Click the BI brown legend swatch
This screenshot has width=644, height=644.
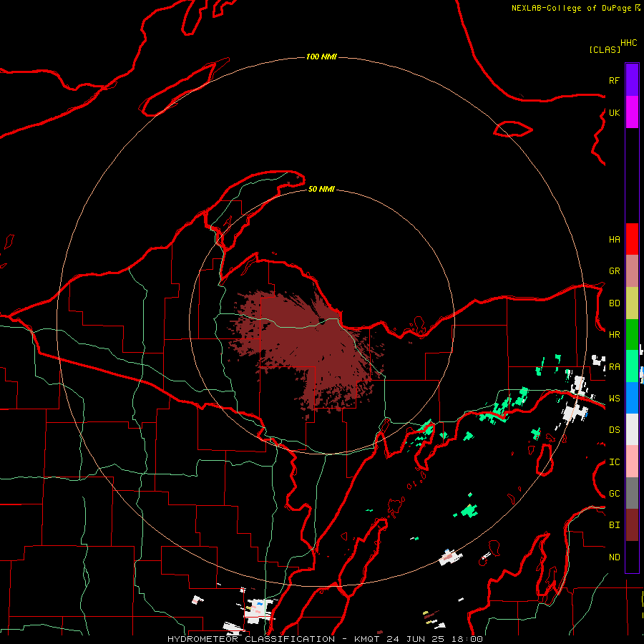632,525
